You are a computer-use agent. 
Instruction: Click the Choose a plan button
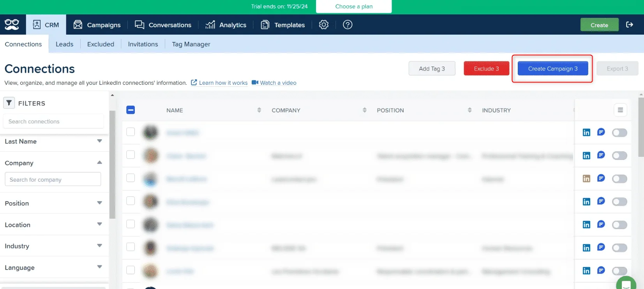pyautogui.click(x=354, y=6)
